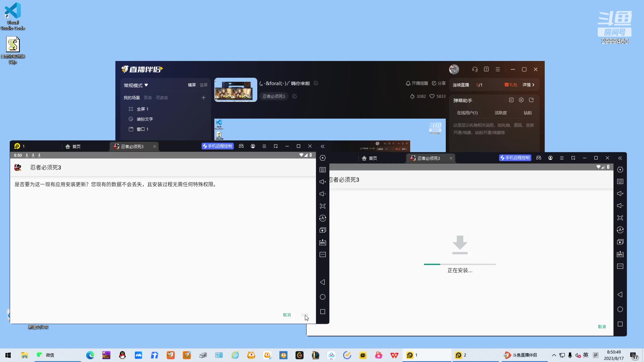Screen dimensions: 644x362
Task: Collapse emulator 2 sidebar with double-arrow
Action: click(620, 158)
